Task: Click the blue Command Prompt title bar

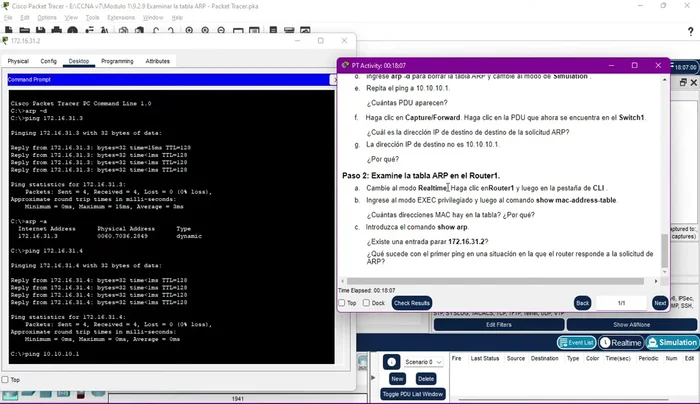Action: click(168, 79)
